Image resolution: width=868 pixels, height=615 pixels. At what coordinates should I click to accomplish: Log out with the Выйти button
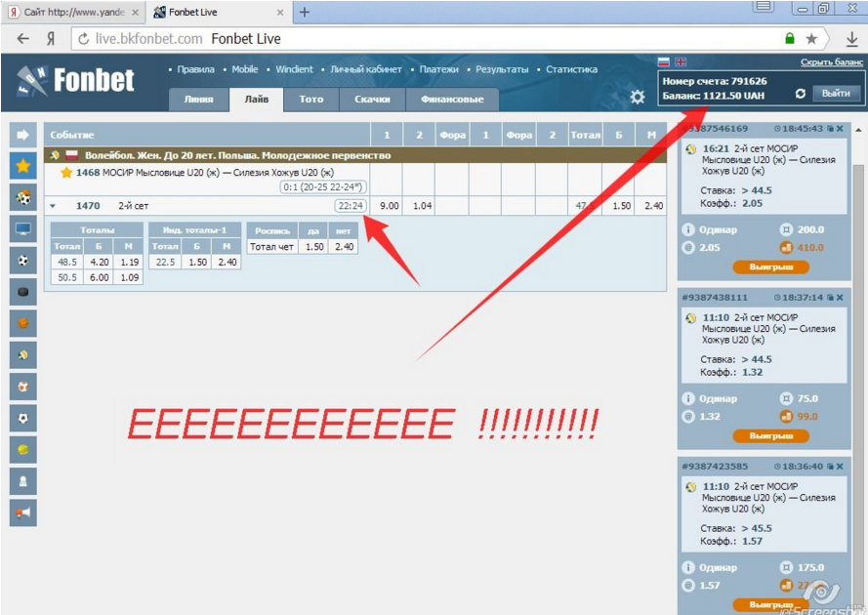[836, 94]
